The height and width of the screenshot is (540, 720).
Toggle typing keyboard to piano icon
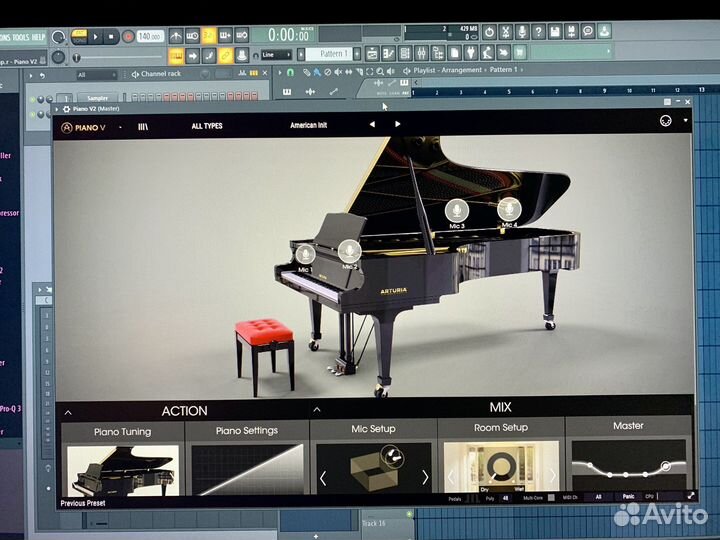click(x=176, y=56)
